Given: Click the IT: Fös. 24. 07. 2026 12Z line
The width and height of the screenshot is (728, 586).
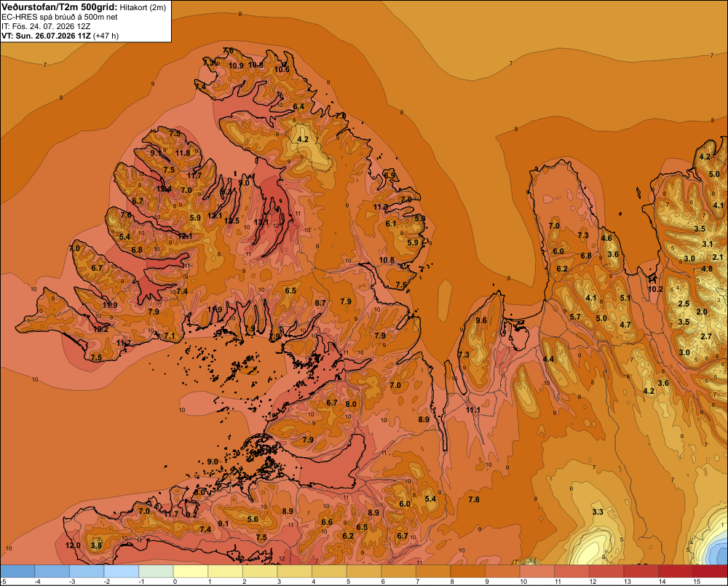Looking at the screenshot, I should (46, 26).
